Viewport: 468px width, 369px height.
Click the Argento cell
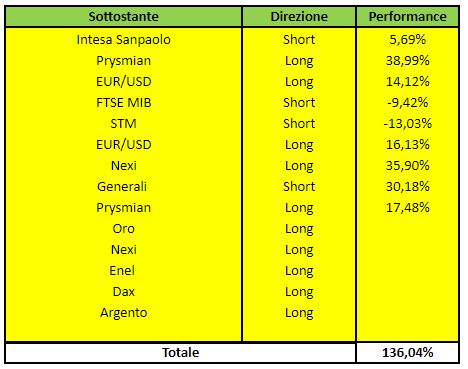tap(123, 313)
